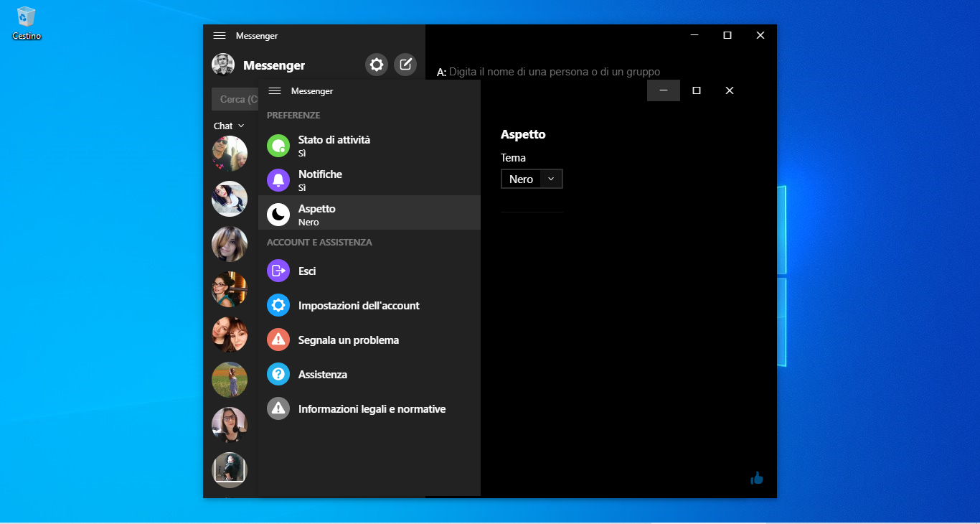The width and height of the screenshot is (980, 524).
Task: Click the purple Notifiche bell icon
Action: [x=278, y=180]
